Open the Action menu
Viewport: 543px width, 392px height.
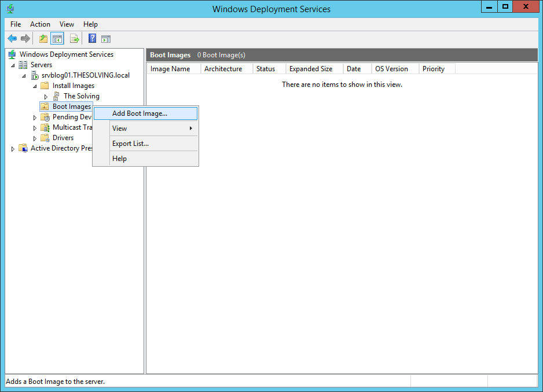40,24
